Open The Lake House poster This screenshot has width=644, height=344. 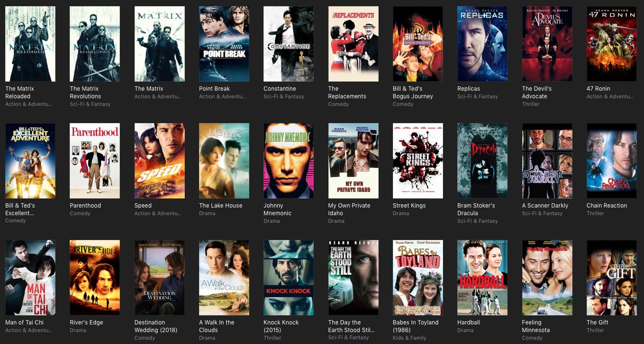tap(224, 161)
